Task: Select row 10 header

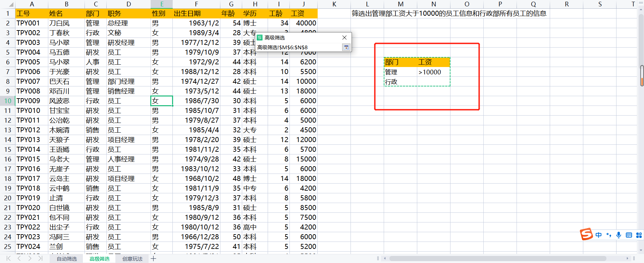Action: click(8, 101)
